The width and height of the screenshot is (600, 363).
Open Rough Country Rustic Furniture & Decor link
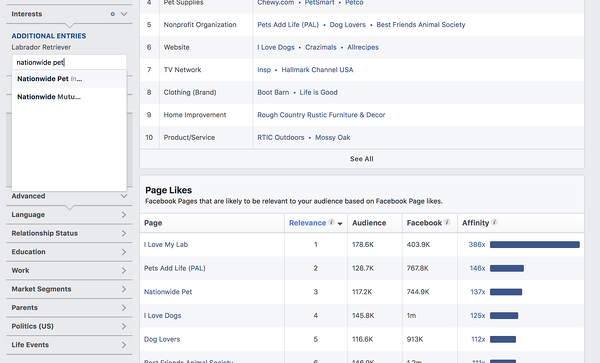point(321,115)
